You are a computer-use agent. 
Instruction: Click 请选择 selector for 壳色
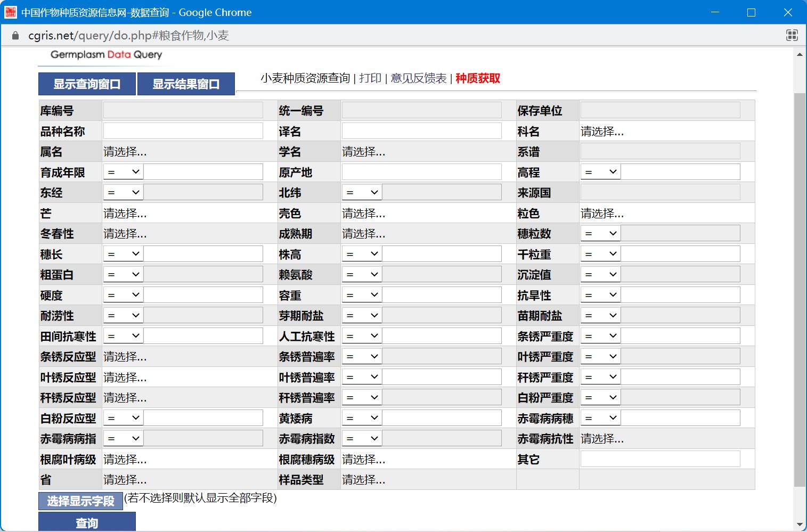point(363,214)
